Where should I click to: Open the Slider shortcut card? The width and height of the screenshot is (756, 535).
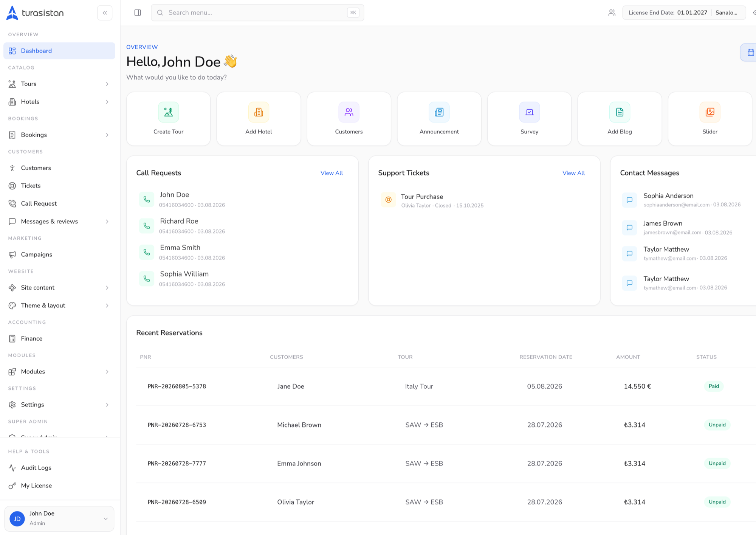710,119
